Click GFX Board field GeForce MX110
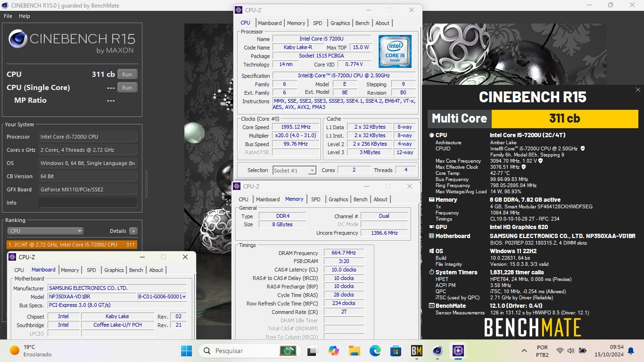Viewport: 644px width, 362px height. [x=88, y=189]
